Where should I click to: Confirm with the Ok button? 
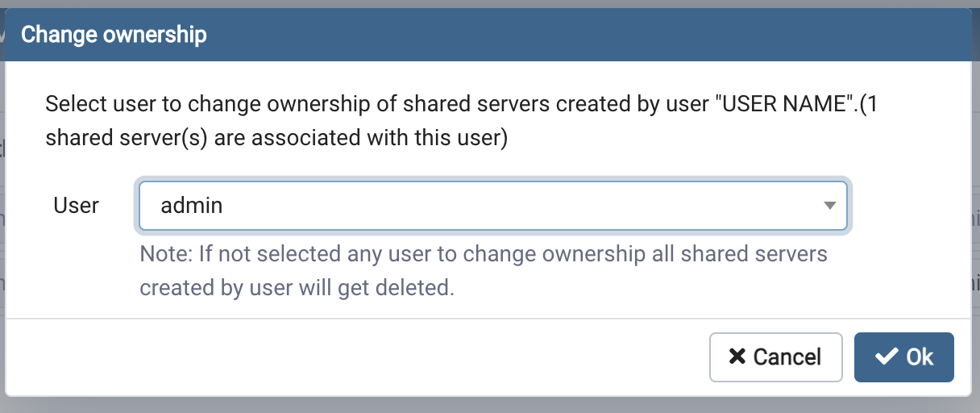pyautogui.click(x=903, y=357)
